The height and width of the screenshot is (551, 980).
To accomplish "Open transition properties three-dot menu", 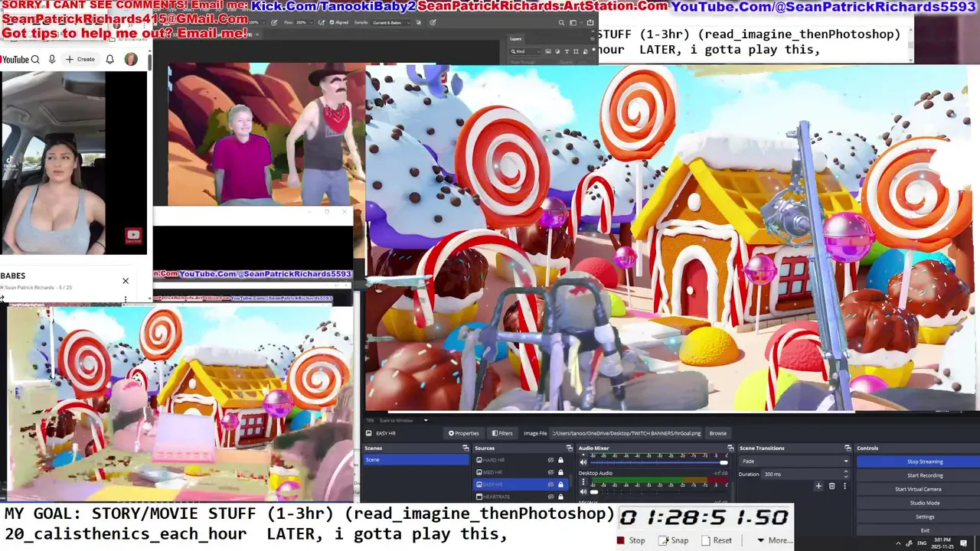I will click(845, 486).
